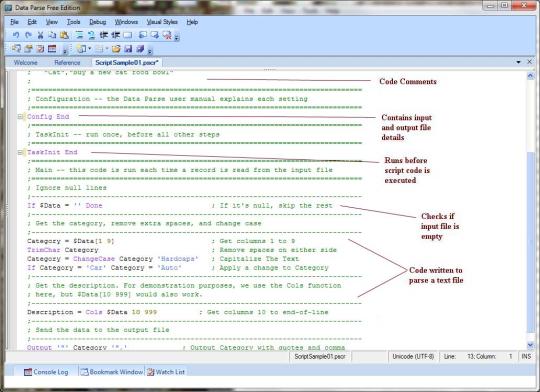The height and width of the screenshot is (392, 540).
Task: Open the Visual Styles menu
Action: coord(162,22)
